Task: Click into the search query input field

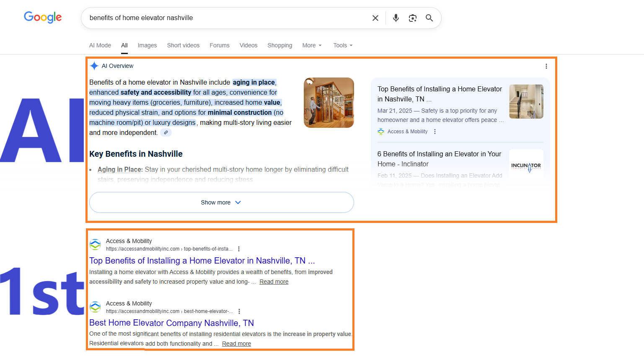Action: click(226, 18)
